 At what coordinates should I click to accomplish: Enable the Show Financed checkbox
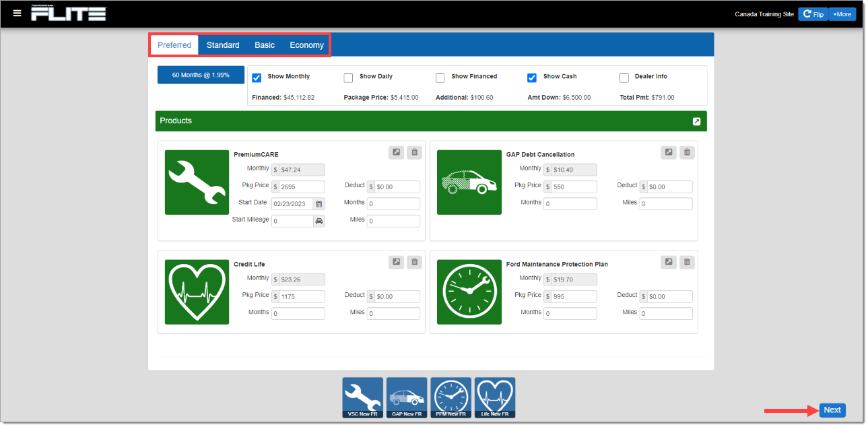[440, 77]
